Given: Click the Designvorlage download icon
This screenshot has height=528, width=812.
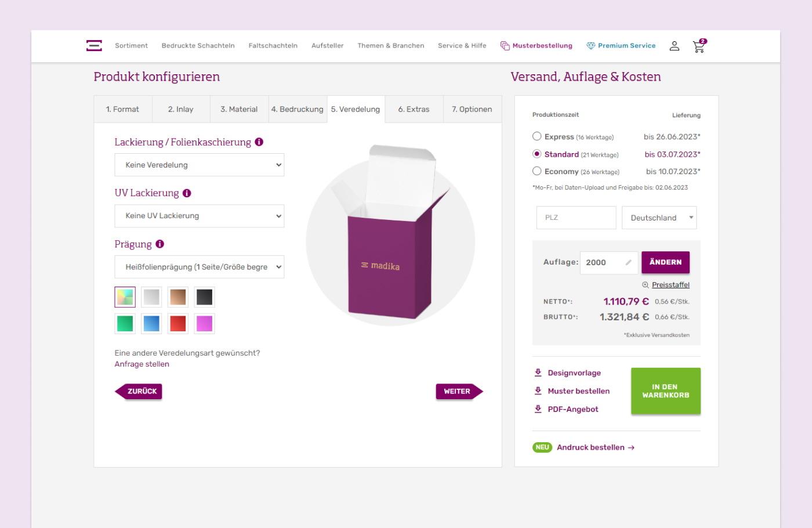Looking at the screenshot, I should click(x=538, y=373).
